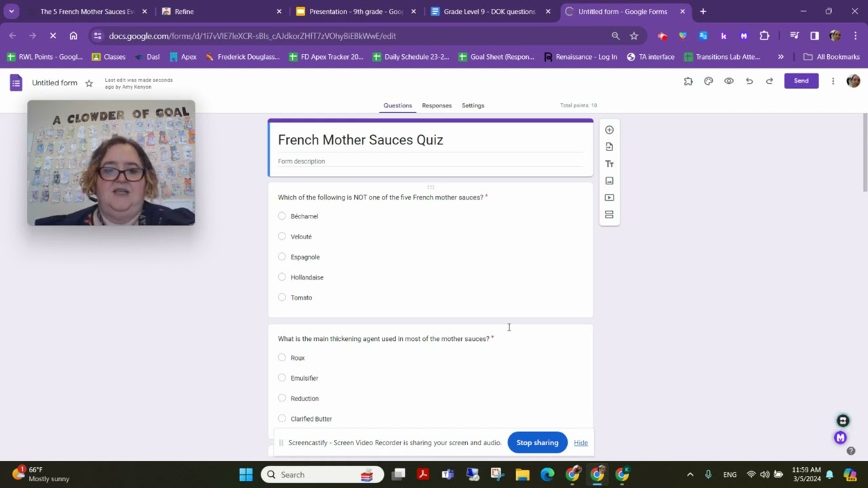The image size is (868, 488).
Task: Open the Forms three-dot more menu
Action: (x=833, y=81)
